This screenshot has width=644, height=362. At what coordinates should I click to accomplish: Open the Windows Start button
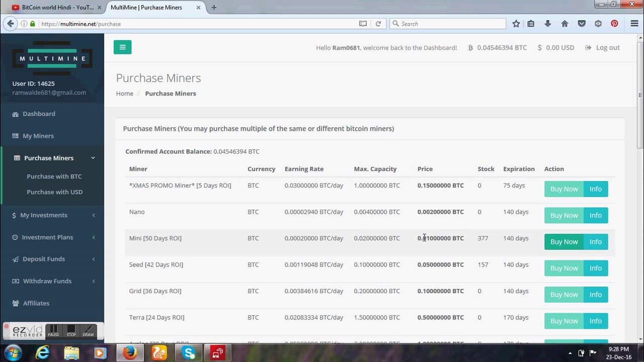point(14,352)
